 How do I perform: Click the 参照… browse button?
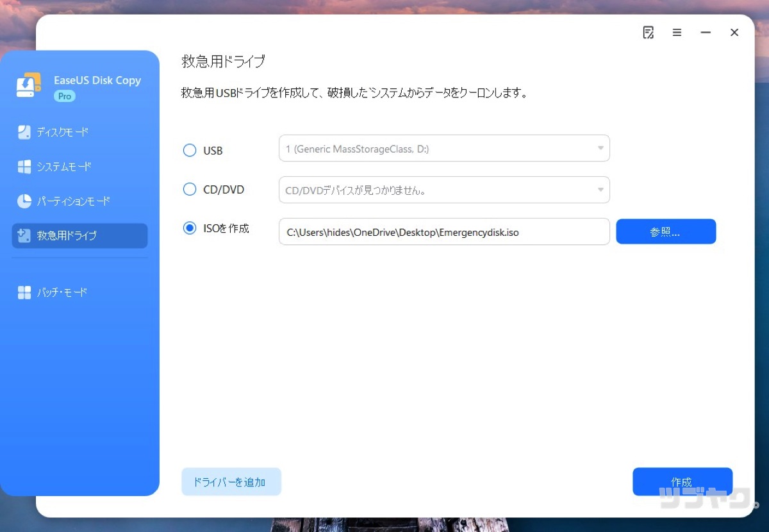[x=666, y=231]
